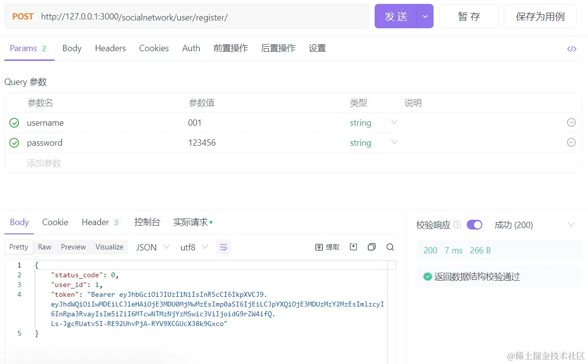Select the response Header tab

[x=100, y=222]
